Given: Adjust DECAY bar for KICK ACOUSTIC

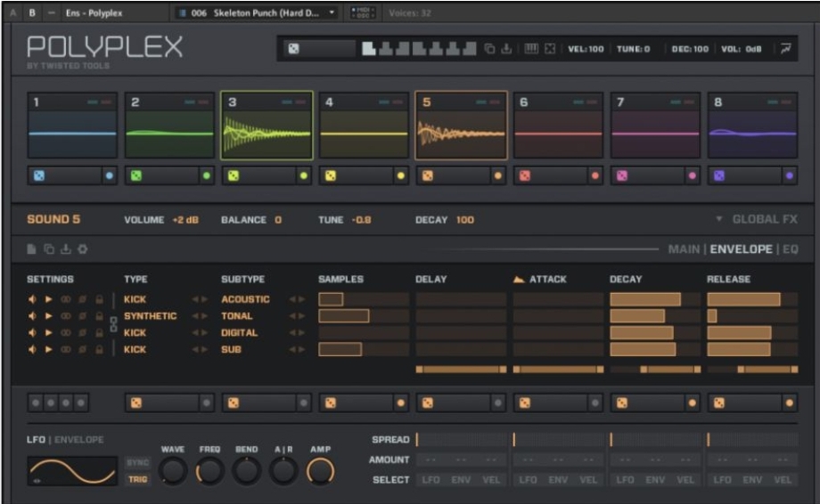Looking at the screenshot, I should (x=655, y=299).
